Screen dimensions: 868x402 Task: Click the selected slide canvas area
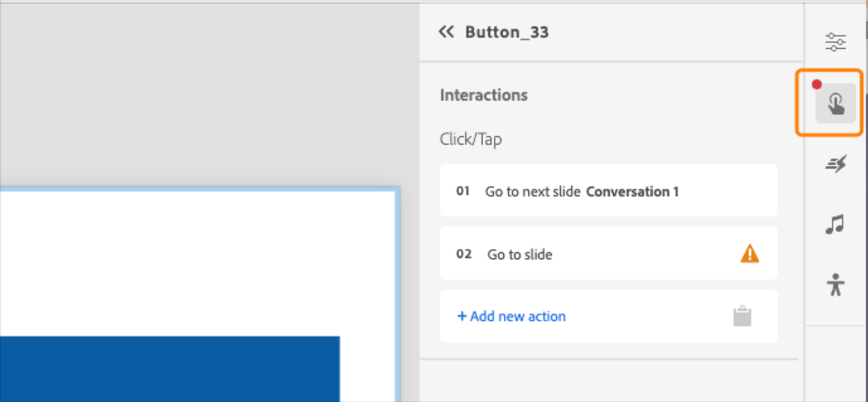[x=189, y=265]
